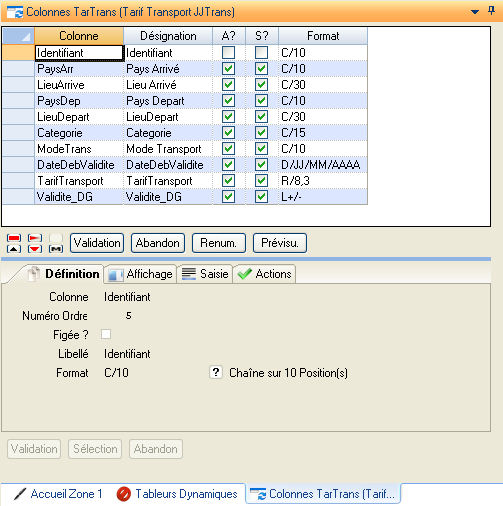Click the Abandon button beside Validation
This screenshot has width=503, height=506.
pos(158,243)
